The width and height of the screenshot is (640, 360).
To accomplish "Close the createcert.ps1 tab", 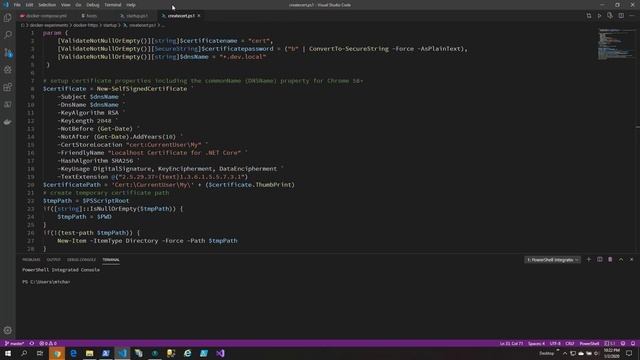I will [x=199, y=16].
